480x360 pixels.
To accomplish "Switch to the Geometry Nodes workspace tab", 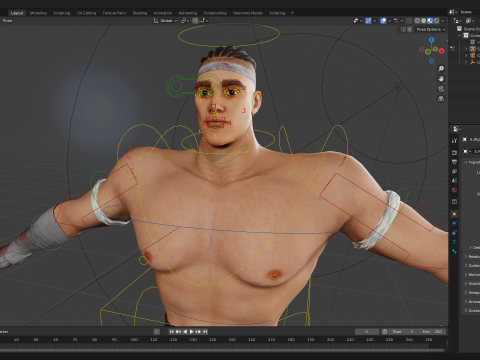I will (x=248, y=13).
